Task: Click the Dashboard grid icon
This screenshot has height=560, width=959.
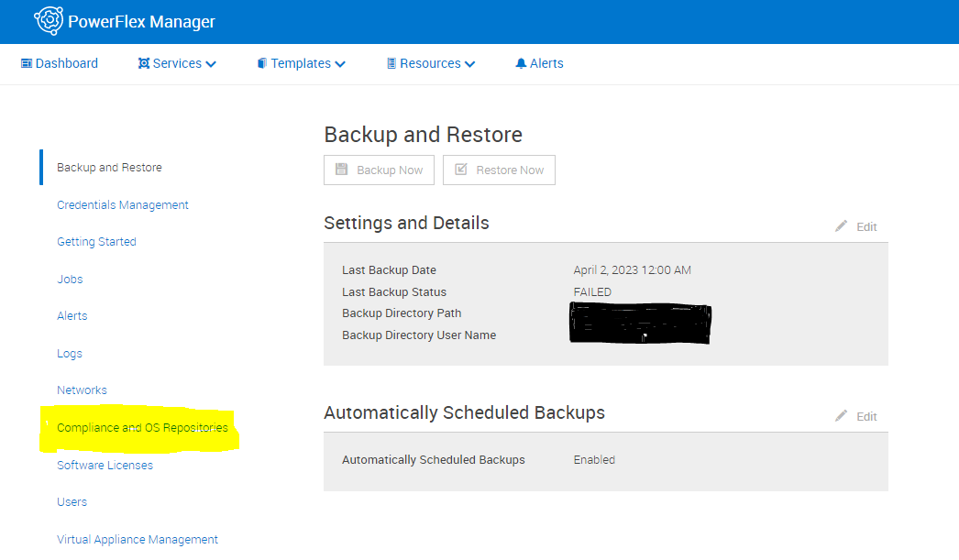Action: [27, 63]
